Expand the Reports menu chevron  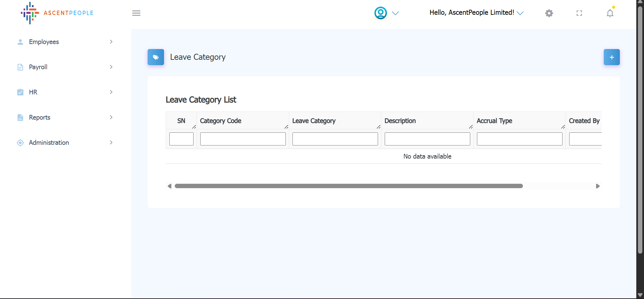pos(111,117)
